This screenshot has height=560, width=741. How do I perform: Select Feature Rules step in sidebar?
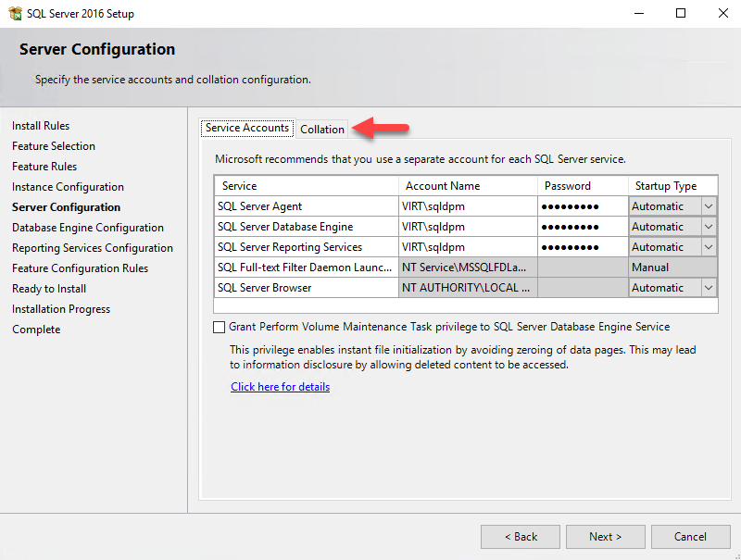click(44, 167)
